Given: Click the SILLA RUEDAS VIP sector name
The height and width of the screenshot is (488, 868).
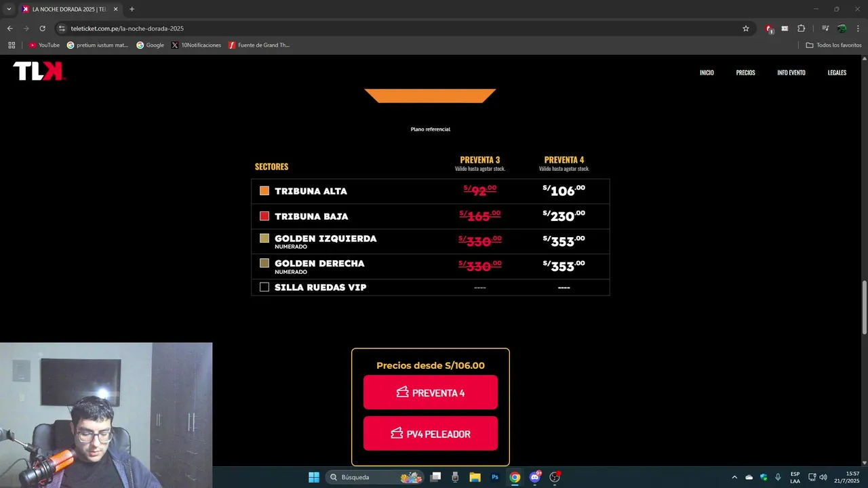Looking at the screenshot, I should 320,287.
